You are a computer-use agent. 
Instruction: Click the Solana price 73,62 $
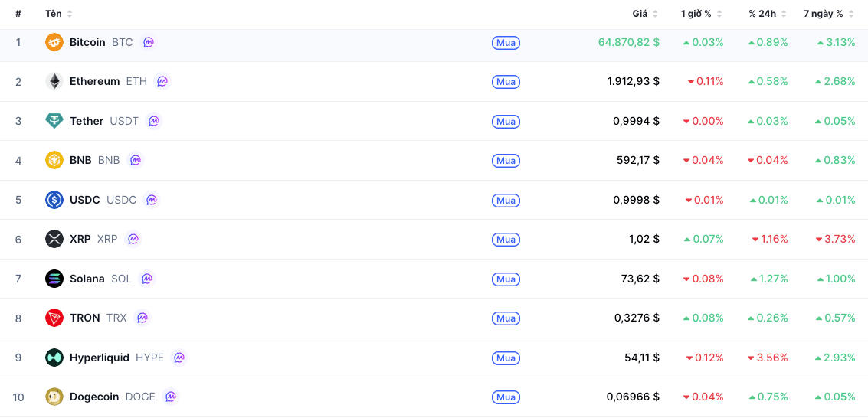point(640,279)
